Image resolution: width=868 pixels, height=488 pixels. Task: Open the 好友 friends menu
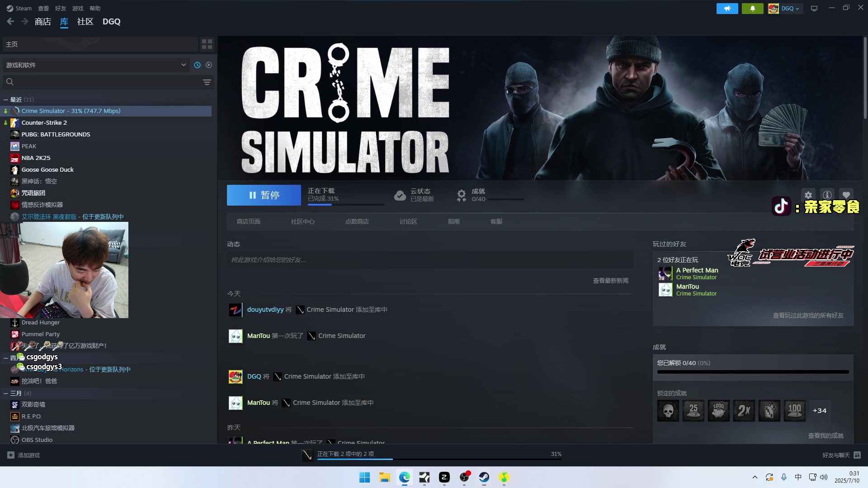pos(61,8)
